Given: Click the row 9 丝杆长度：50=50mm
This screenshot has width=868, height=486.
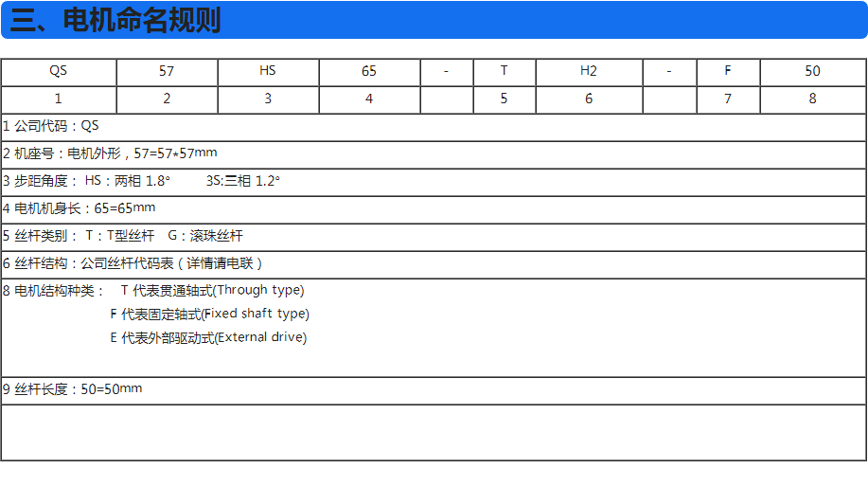Looking at the screenshot, I should 434,390.
